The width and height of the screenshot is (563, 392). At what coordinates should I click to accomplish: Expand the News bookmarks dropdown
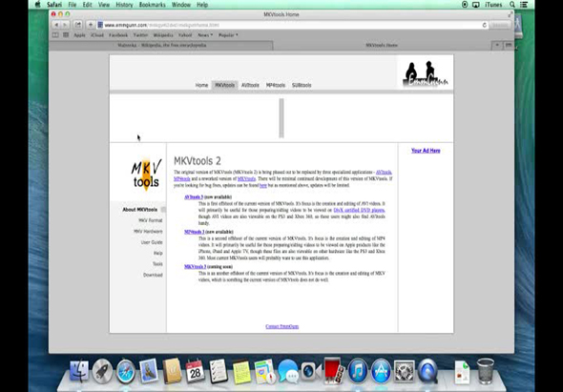click(x=205, y=35)
